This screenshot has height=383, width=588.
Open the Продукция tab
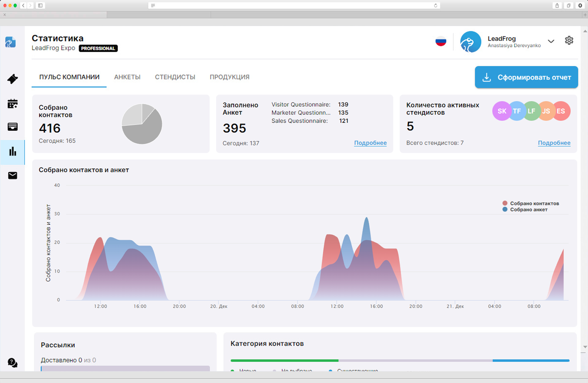pyautogui.click(x=229, y=77)
